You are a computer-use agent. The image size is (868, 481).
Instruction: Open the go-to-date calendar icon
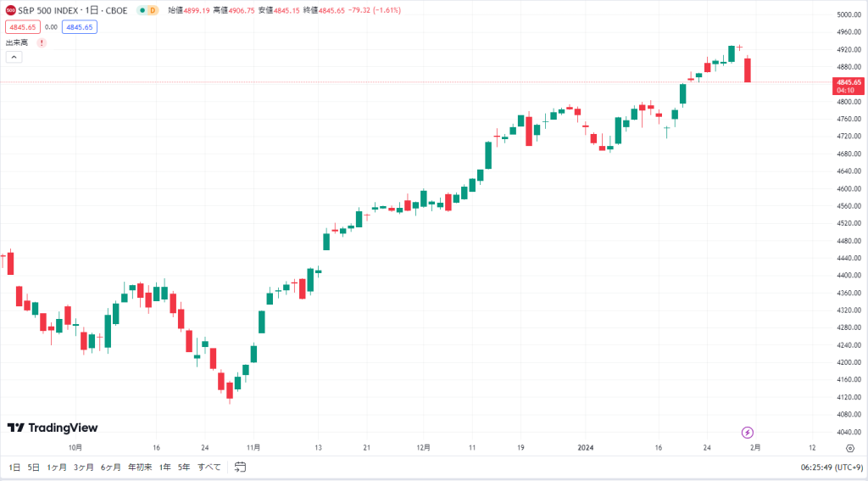pyautogui.click(x=240, y=467)
